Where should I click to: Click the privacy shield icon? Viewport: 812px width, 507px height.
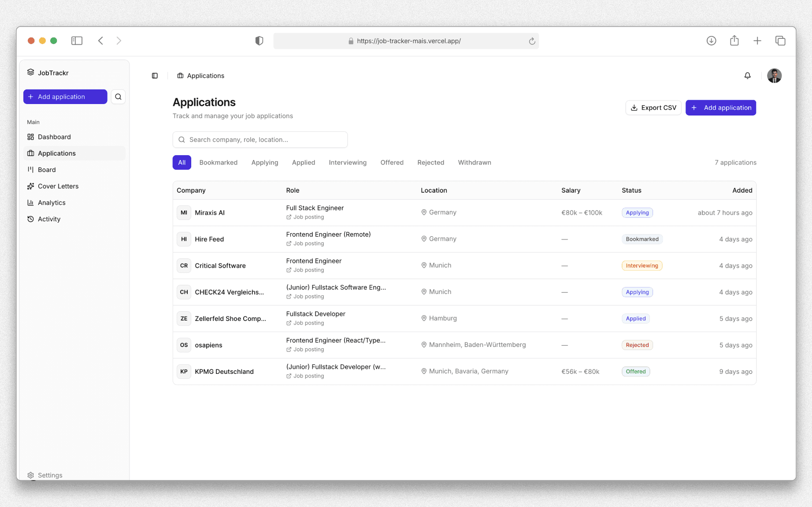(x=259, y=41)
